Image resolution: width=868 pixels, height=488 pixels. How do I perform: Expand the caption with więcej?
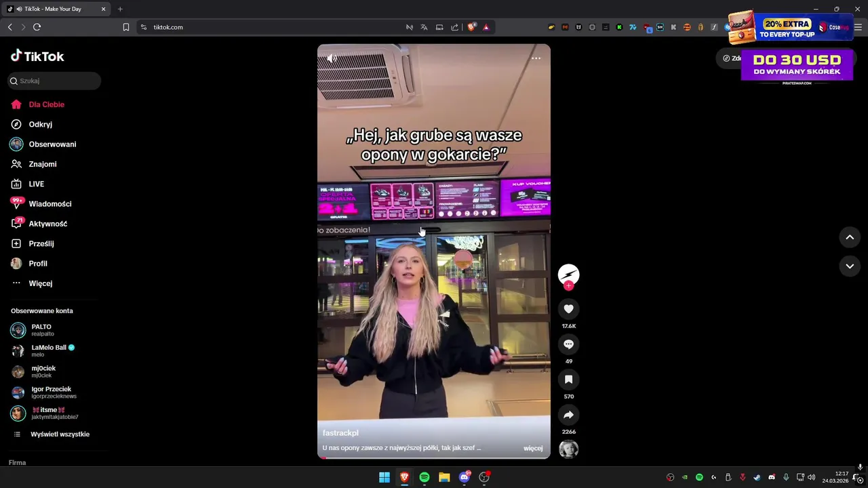point(533,448)
